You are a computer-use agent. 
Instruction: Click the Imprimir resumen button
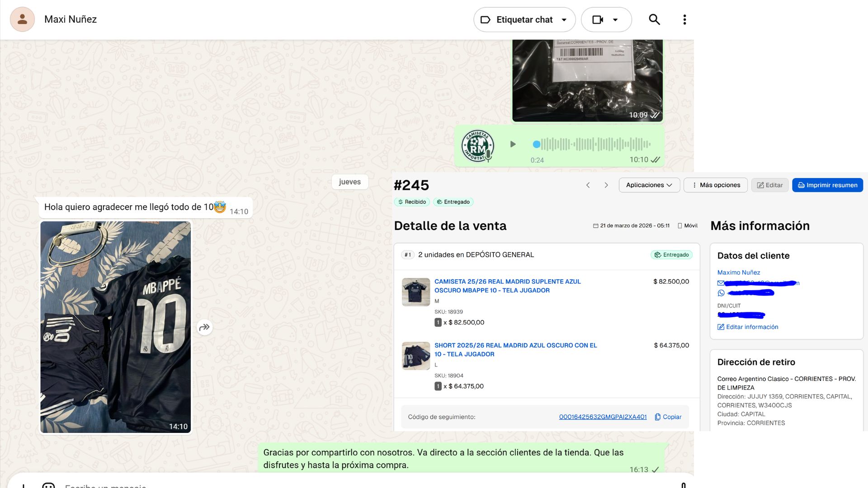pyautogui.click(x=827, y=185)
